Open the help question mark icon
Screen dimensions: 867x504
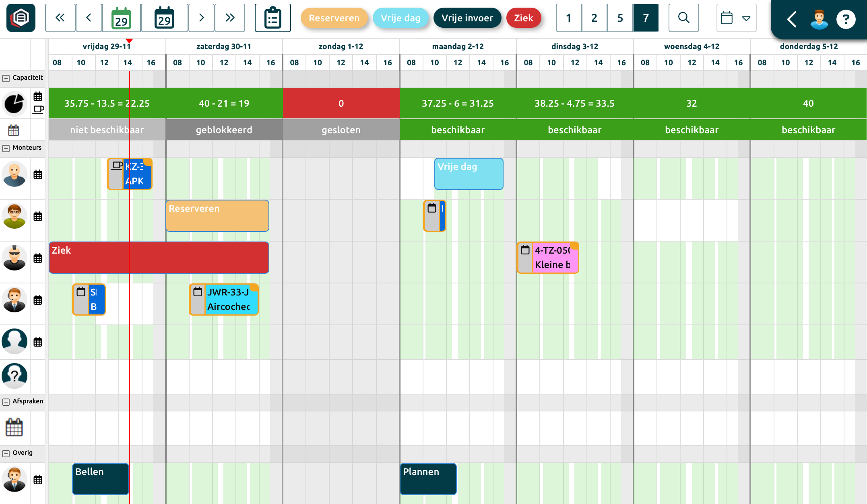pyautogui.click(x=846, y=19)
